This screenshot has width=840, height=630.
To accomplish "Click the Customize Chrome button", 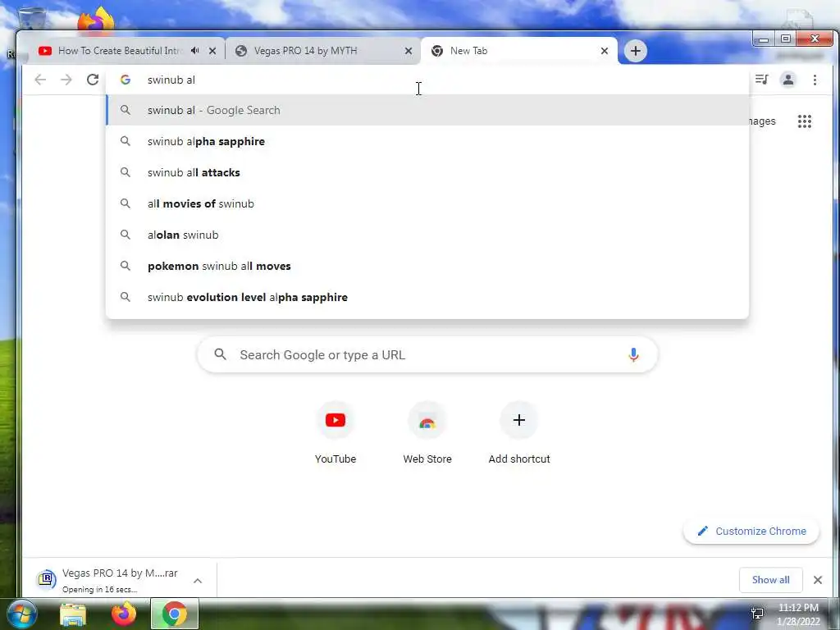I will tap(751, 531).
